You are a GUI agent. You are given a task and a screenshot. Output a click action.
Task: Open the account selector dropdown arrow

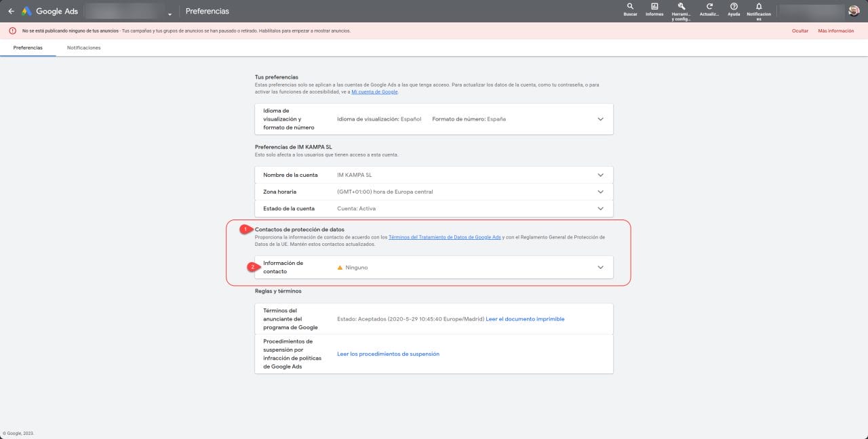pyautogui.click(x=170, y=14)
